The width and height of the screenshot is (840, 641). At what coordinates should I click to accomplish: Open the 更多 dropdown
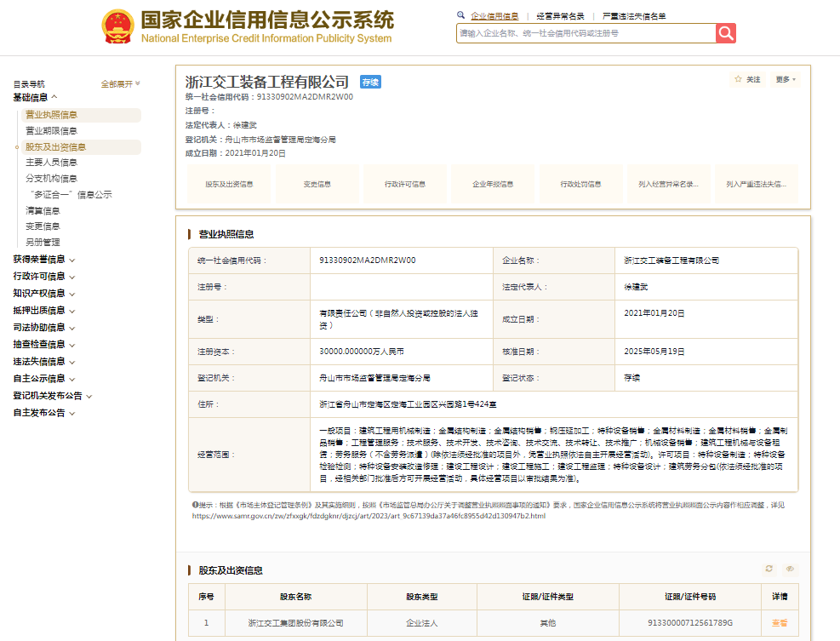pos(786,79)
